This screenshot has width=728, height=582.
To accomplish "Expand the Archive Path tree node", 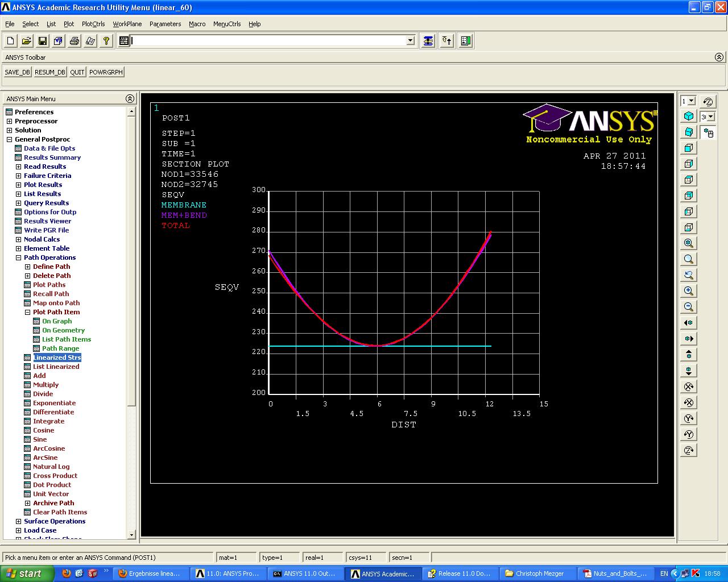I will 27,503.
